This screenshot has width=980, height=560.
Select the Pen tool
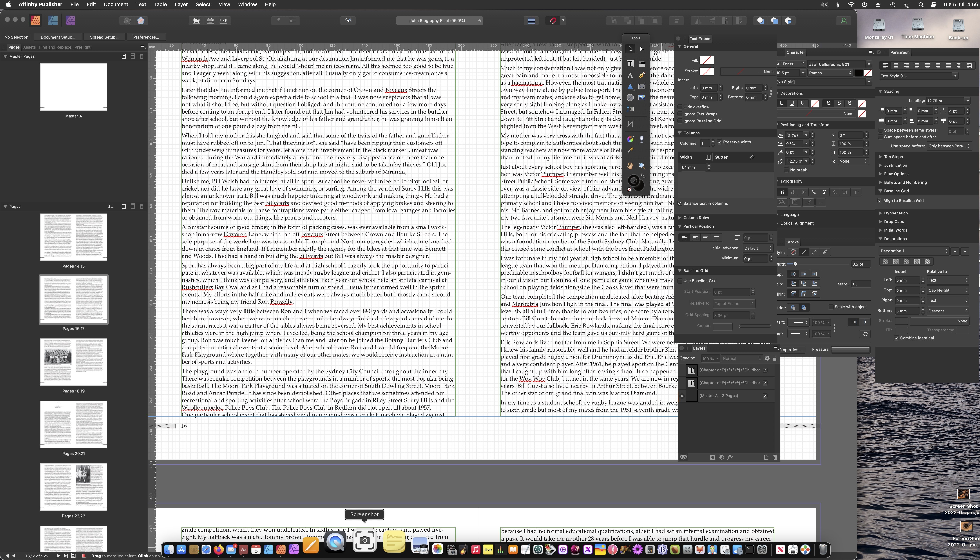(642, 75)
